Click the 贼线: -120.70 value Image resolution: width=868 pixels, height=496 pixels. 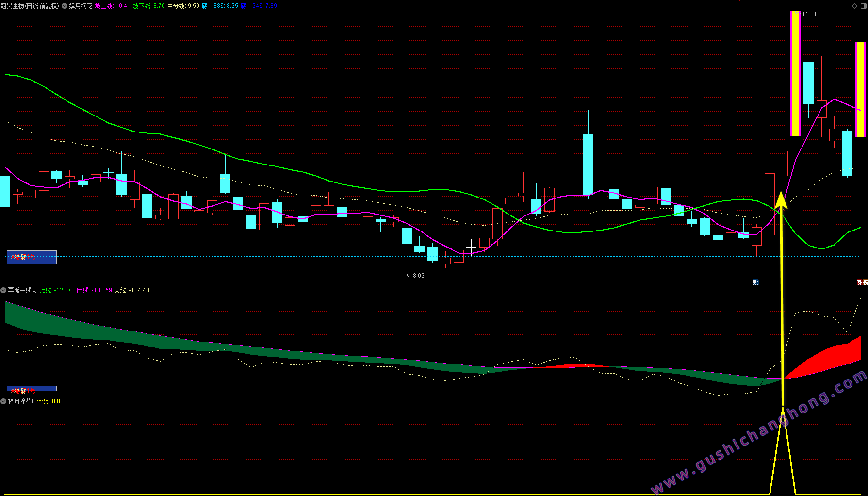pyautogui.click(x=57, y=290)
